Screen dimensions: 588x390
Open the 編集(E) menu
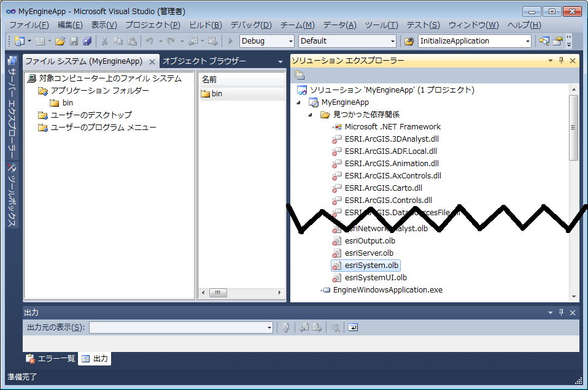tap(70, 25)
